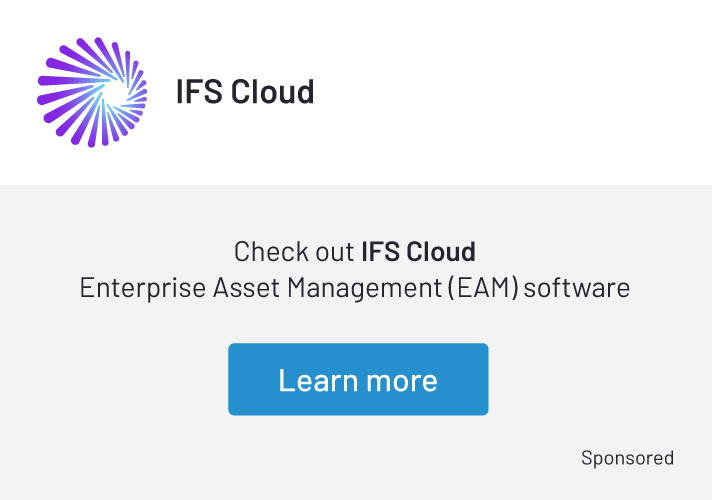The image size is (712, 500).
Task: Click the bold IFS Cloud text in description
Action: 418,251
